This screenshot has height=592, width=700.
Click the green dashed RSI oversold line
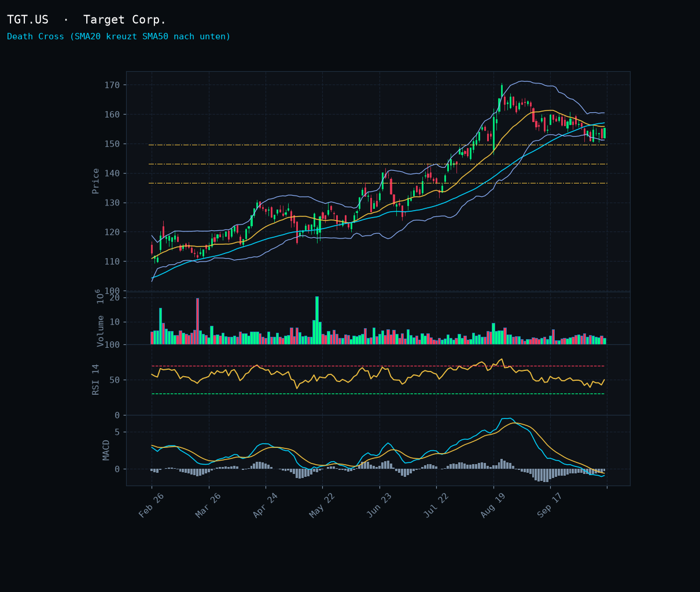point(378,394)
